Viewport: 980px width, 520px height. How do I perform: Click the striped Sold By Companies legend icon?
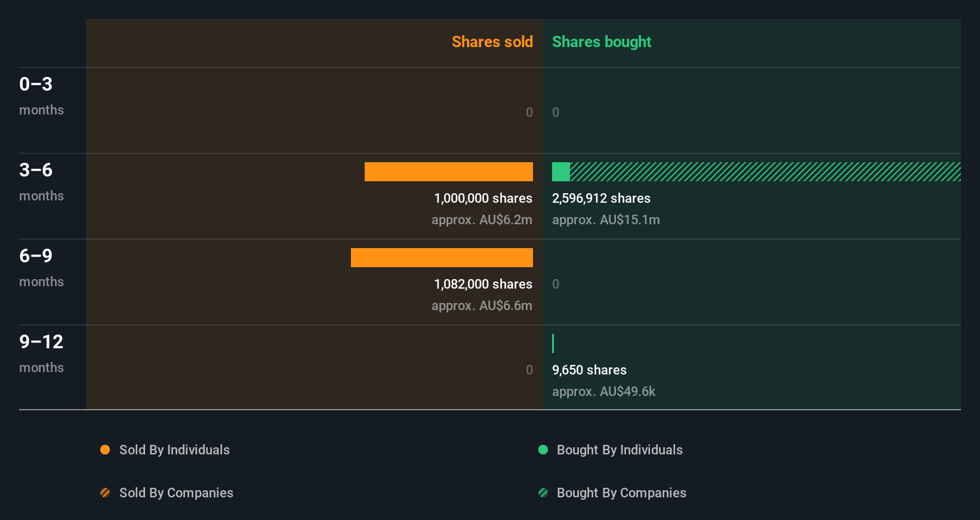click(105, 493)
